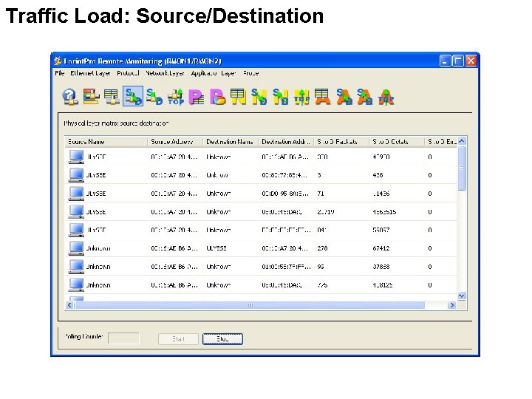The image size is (532, 399).
Task: Open the Protocol menu
Action: [129, 73]
